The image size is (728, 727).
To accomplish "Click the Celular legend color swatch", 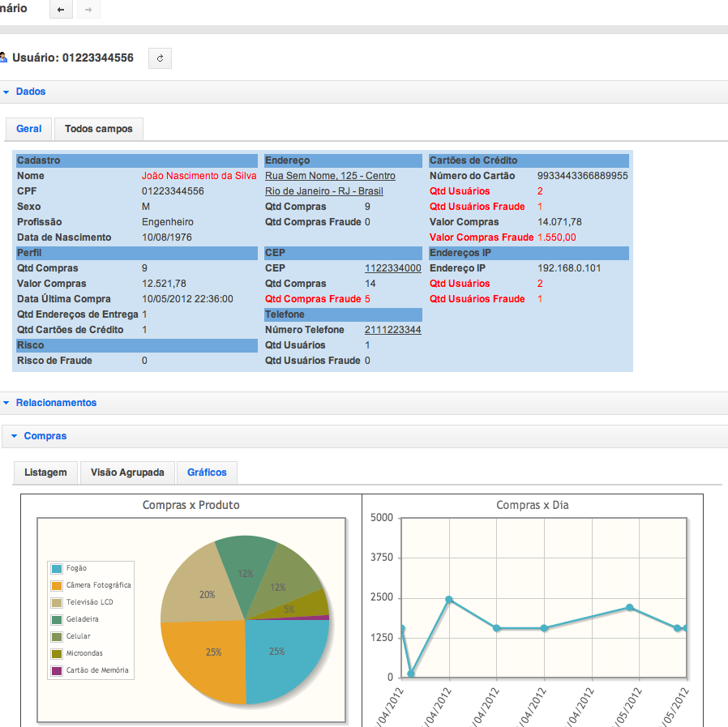I will pyautogui.click(x=57, y=637).
